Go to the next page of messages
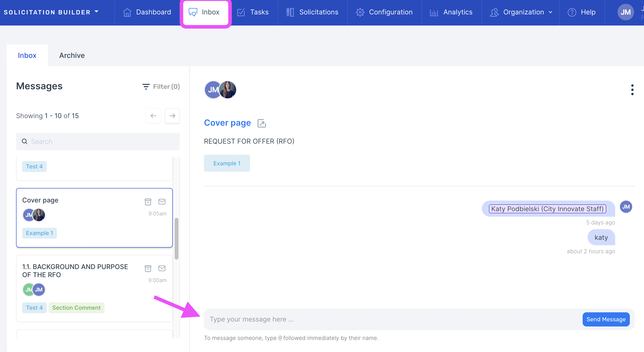The width and height of the screenshot is (644, 352). [172, 116]
